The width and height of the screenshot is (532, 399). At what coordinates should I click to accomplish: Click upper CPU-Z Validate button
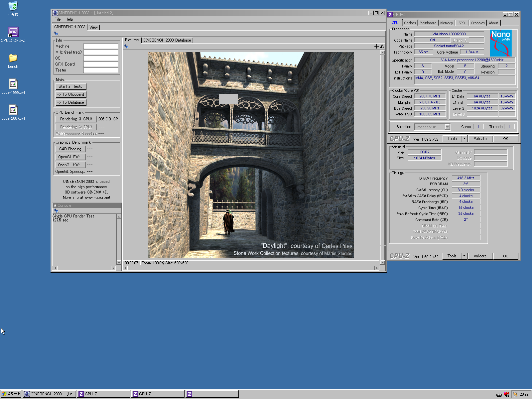pyautogui.click(x=480, y=139)
